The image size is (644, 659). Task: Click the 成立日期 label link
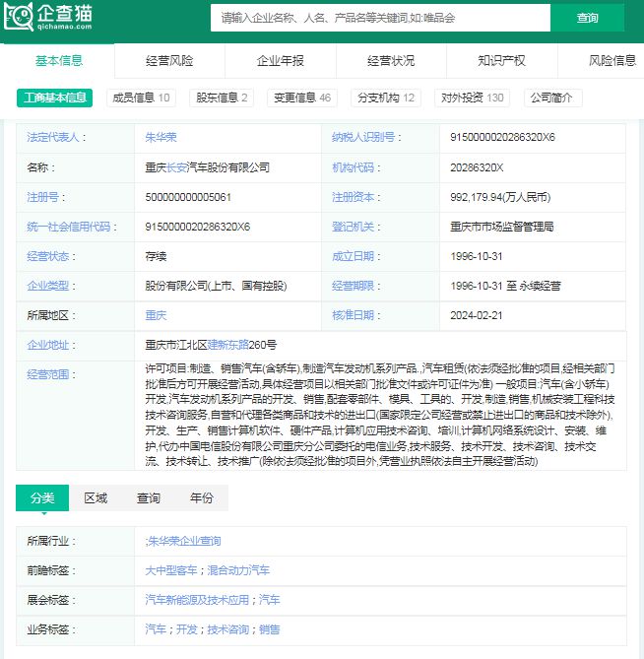(353, 256)
